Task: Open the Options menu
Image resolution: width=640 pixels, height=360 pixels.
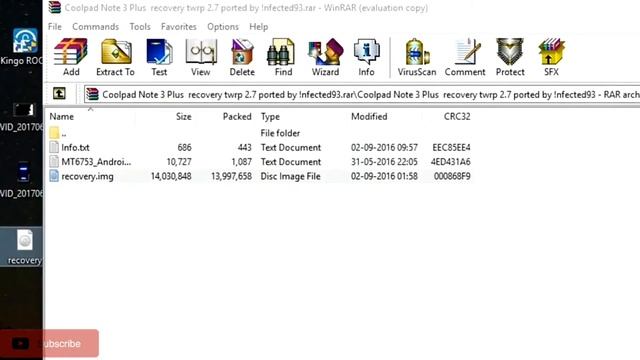Action: [x=223, y=27]
